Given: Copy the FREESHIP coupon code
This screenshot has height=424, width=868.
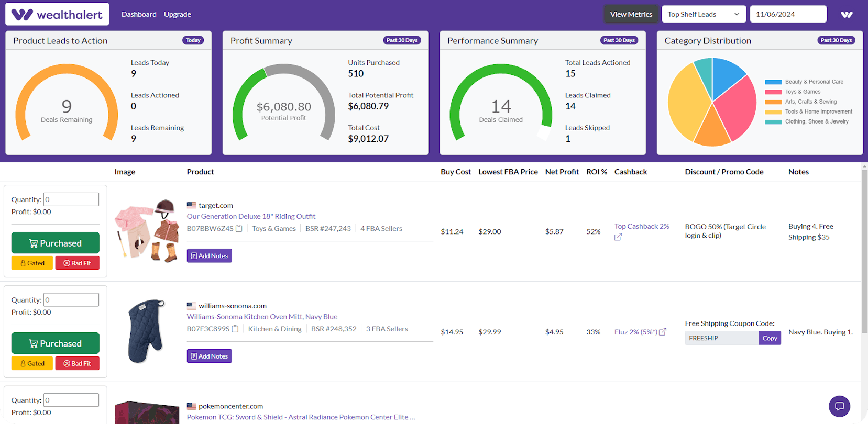Looking at the screenshot, I should [770, 338].
